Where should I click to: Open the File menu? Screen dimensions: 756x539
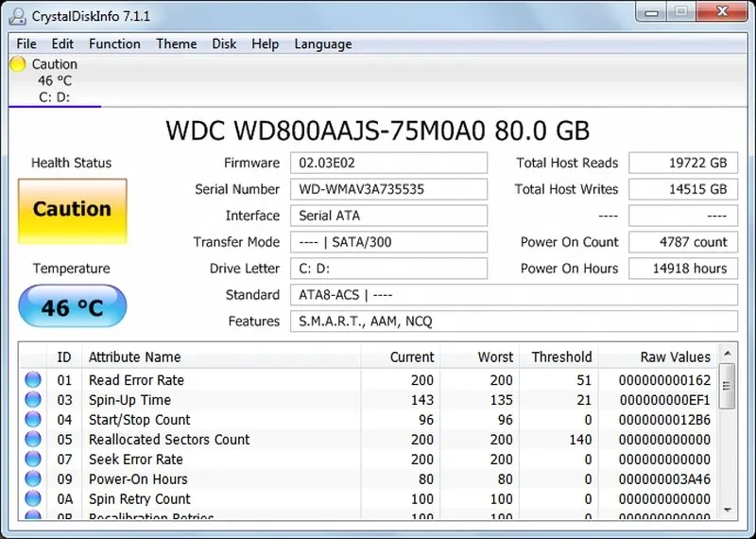pos(26,43)
